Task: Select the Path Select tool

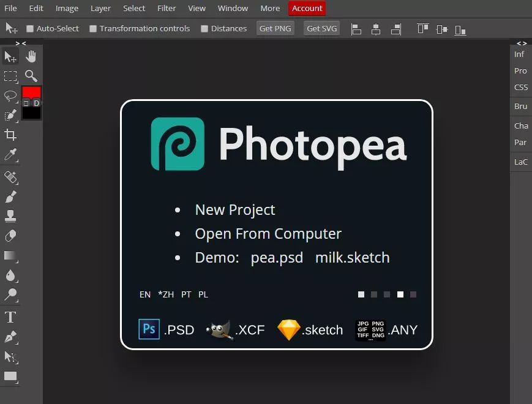Action: 10,356
